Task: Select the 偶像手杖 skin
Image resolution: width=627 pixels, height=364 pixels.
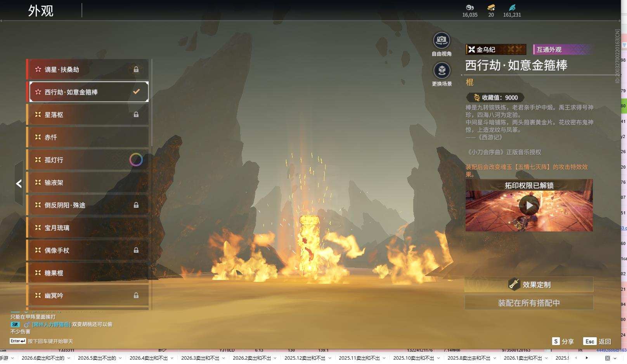Action: tap(88, 250)
